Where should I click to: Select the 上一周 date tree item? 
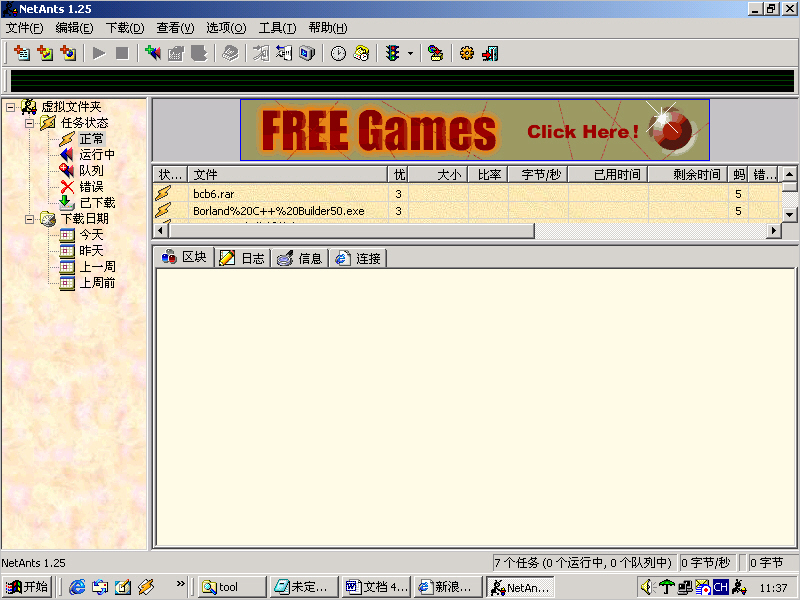coord(97,267)
